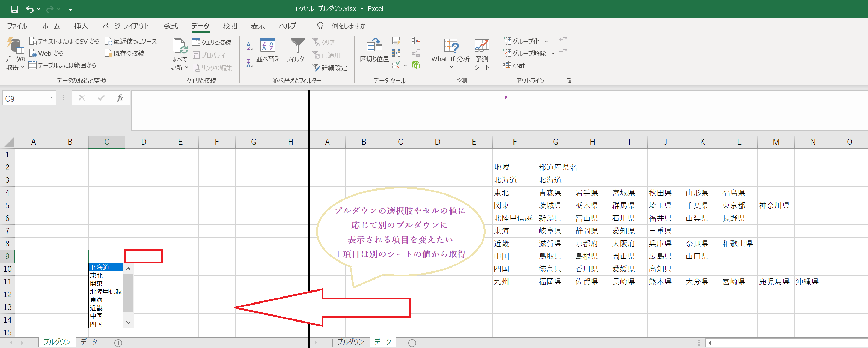This screenshot has width=868, height=348.
Task: Sort ascending with the AZ↓ icon
Action: [x=249, y=46]
